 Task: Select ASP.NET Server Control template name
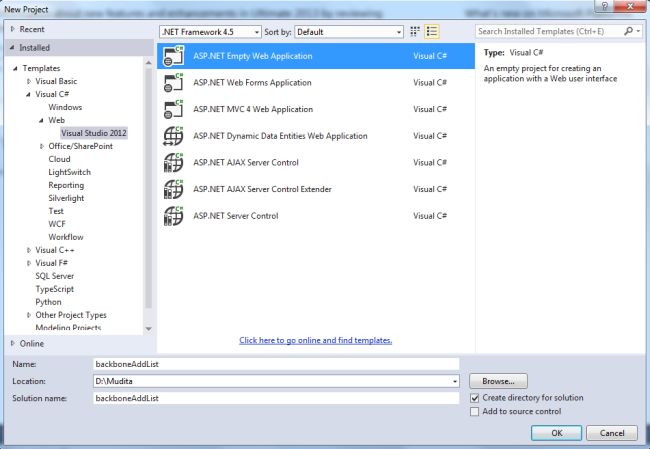coord(235,216)
